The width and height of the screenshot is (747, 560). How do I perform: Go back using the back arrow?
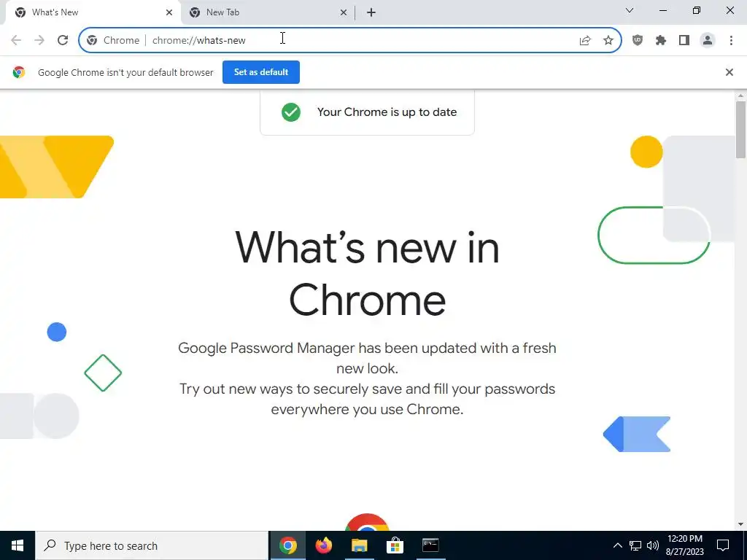pyautogui.click(x=16, y=41)
